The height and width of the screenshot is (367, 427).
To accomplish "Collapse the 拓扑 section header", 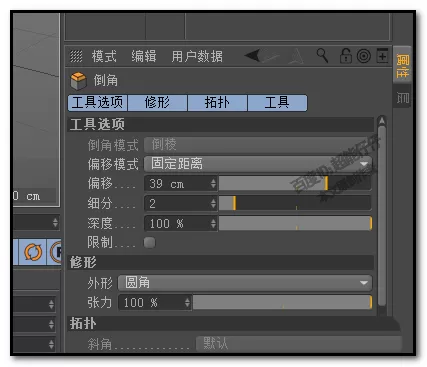I will point(233,323).
